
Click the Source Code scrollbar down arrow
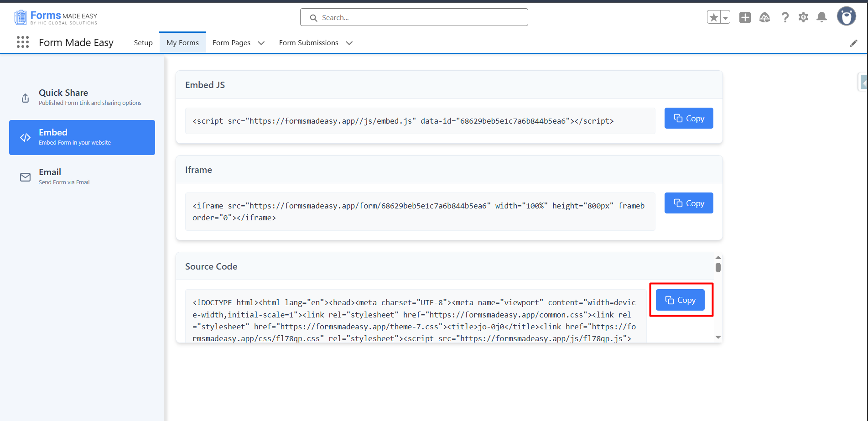click(x=718, y=337)
